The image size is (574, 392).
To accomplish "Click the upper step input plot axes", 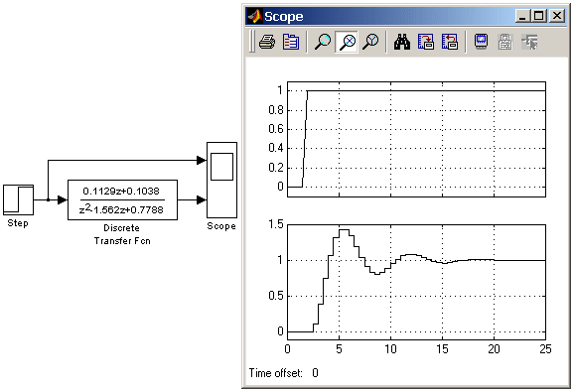I will click(x=416, y=139).
